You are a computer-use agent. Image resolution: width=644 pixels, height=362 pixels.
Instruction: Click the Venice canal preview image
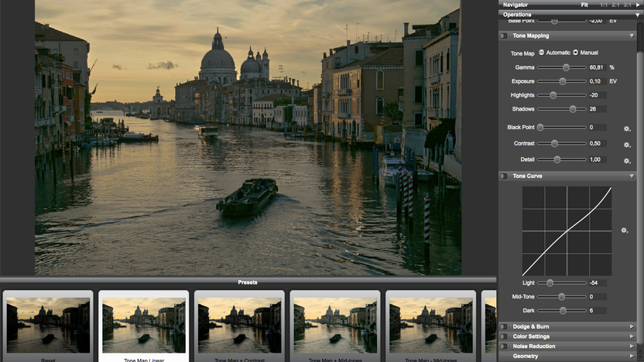click(248, 138)
